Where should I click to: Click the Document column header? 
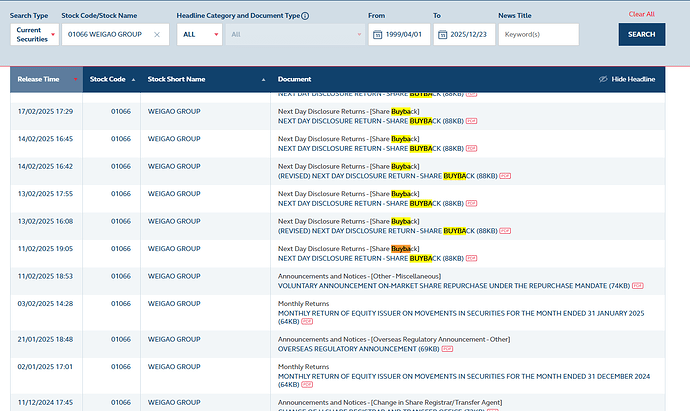294,79
